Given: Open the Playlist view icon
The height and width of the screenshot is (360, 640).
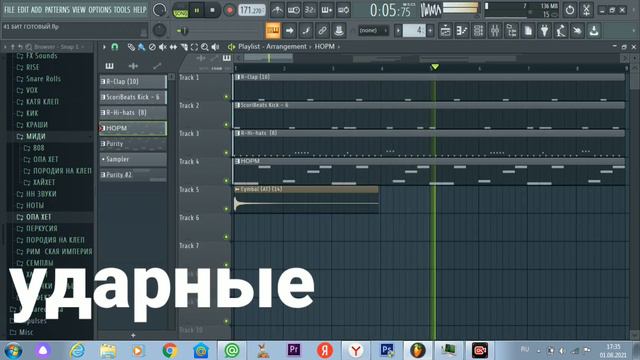Looking at the screenshot, I should (445, 30).
